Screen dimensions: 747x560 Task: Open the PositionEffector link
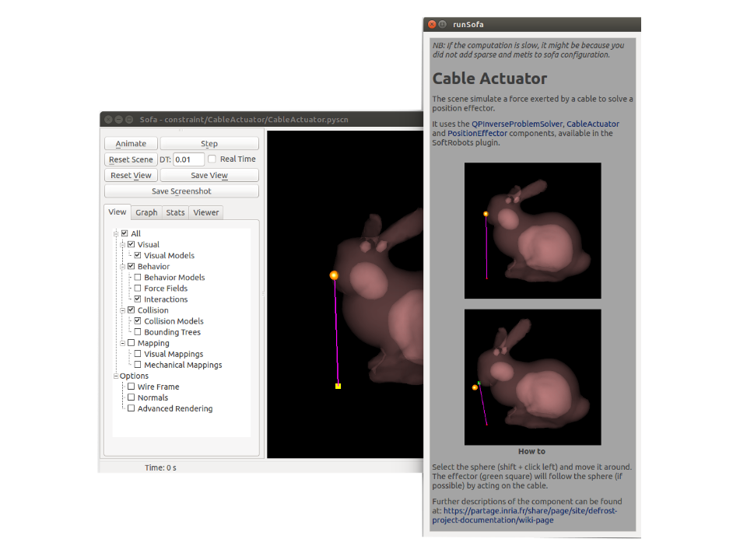pos(477,133)
